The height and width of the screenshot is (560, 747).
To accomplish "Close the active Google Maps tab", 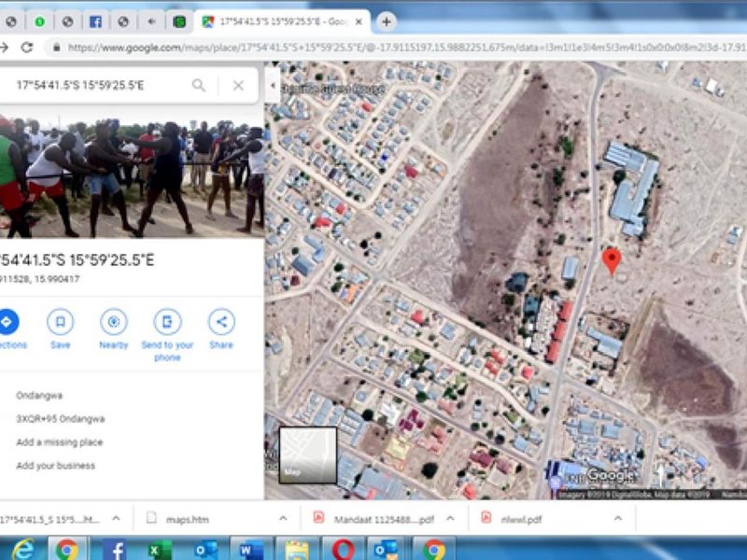I will tap(359, 21).
